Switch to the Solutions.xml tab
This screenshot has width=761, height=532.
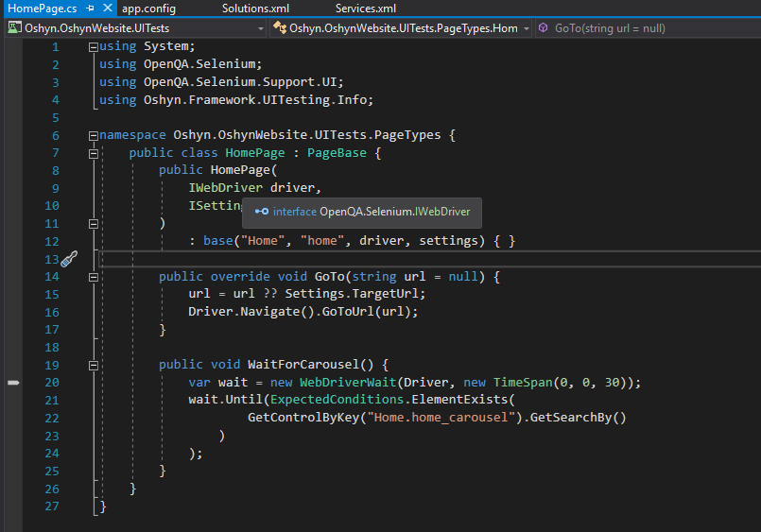click(x=255, y=9)
